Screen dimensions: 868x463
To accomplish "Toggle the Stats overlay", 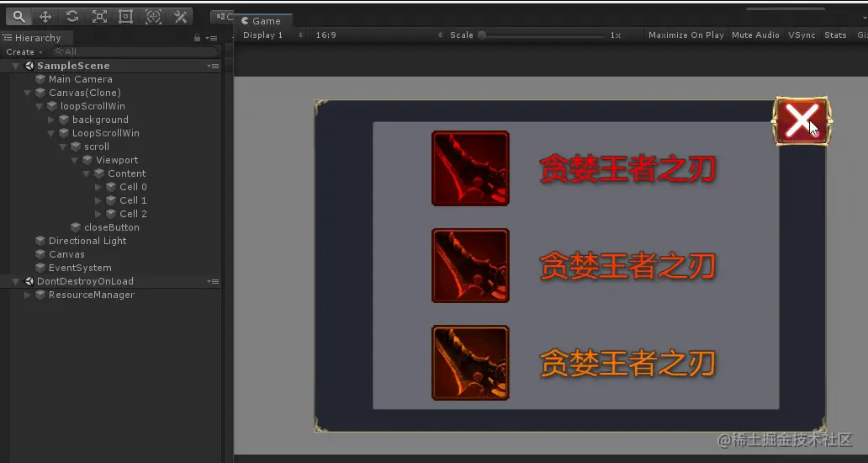I will click(835, 35).
